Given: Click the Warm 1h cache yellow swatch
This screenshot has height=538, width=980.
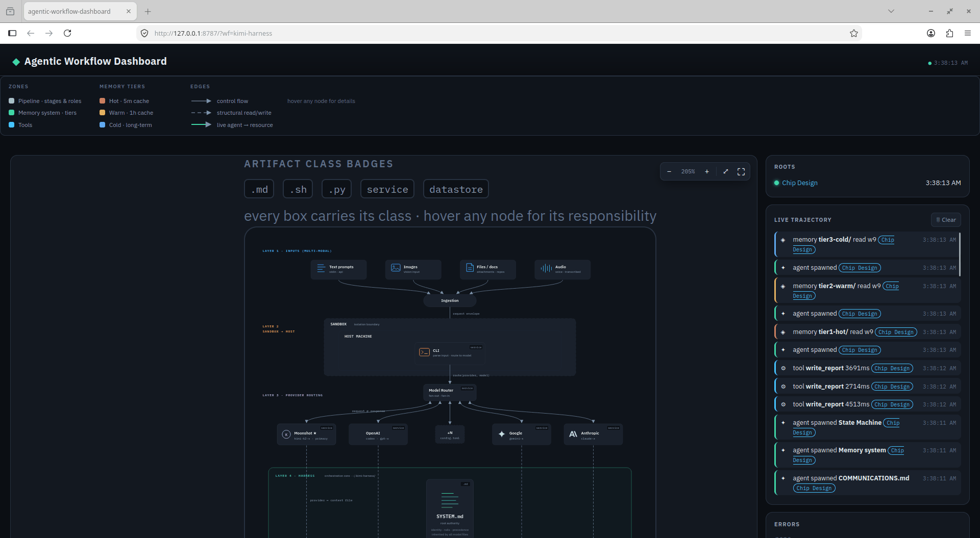Looking at the screenshot, I should [103, 113].
